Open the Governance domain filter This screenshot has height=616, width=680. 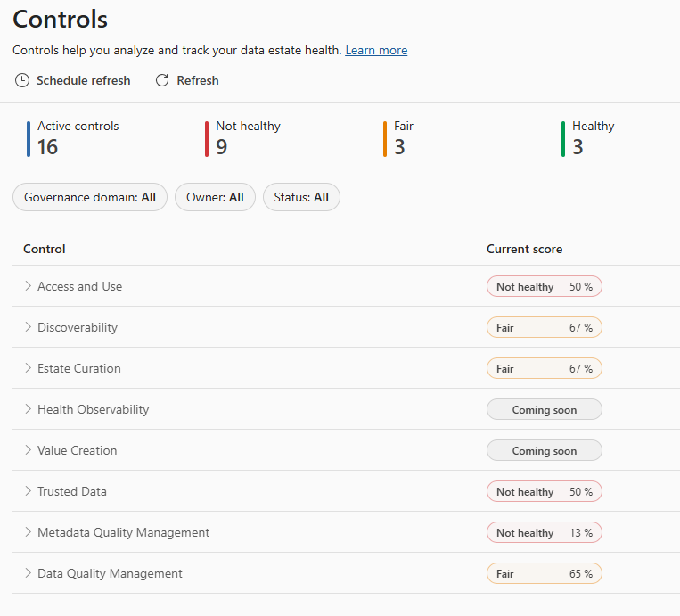[90, 198]
